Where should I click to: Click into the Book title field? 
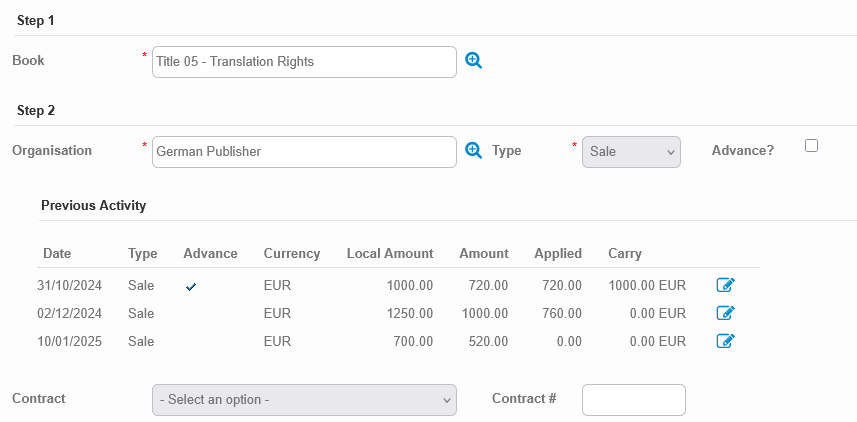pos(304,62)
